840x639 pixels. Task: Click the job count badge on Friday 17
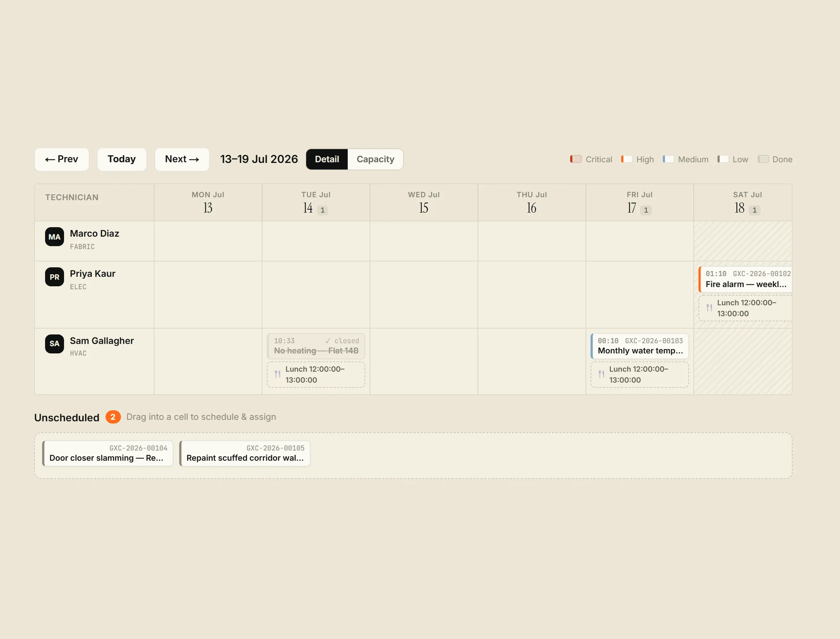point(646,210)
